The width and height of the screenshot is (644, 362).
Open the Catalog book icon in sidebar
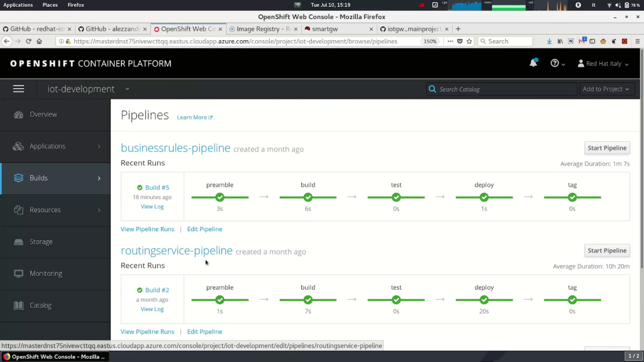click(x=18, y=305)
